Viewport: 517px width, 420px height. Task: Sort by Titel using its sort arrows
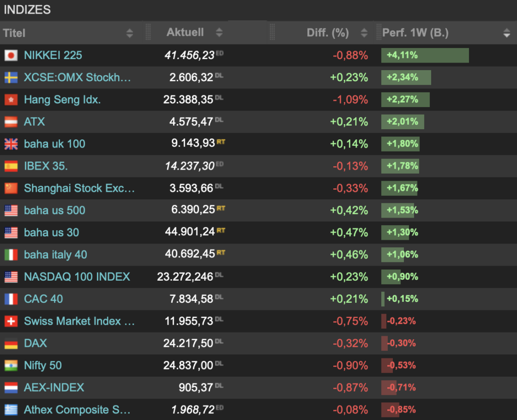pos(130,33)
